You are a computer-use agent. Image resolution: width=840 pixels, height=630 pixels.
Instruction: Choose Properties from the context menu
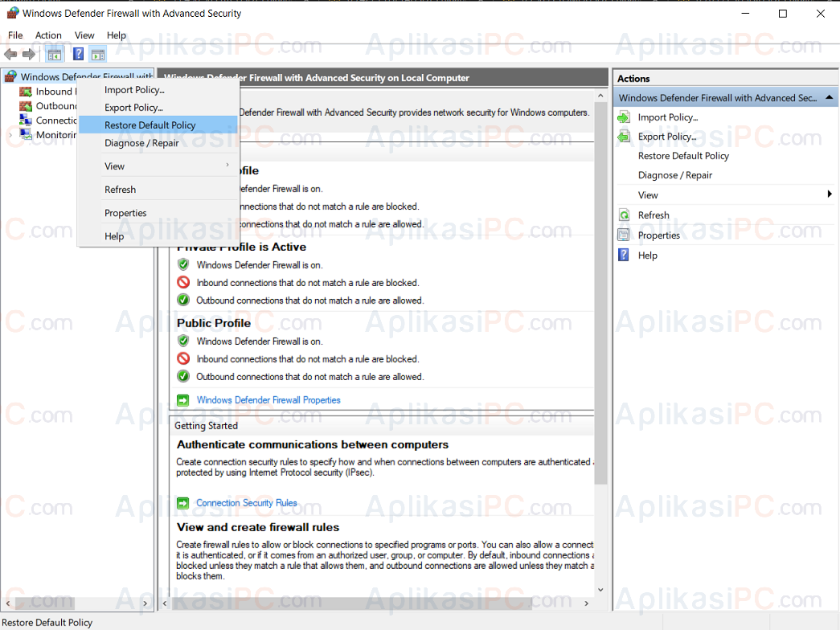[x=158, y=213]
